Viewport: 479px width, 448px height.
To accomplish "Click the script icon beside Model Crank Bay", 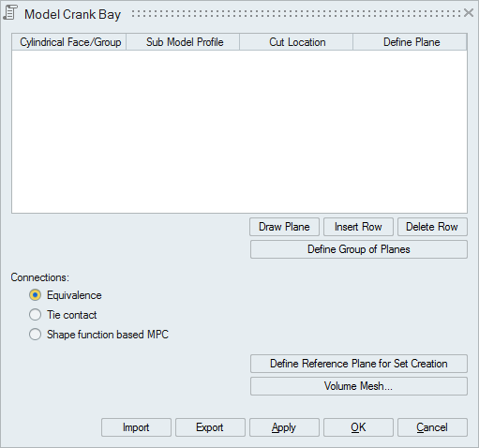I will point(10,13).
